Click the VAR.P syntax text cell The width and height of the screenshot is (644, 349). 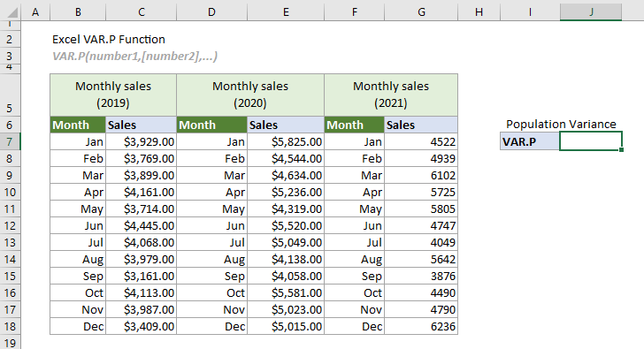click(134, 57)
